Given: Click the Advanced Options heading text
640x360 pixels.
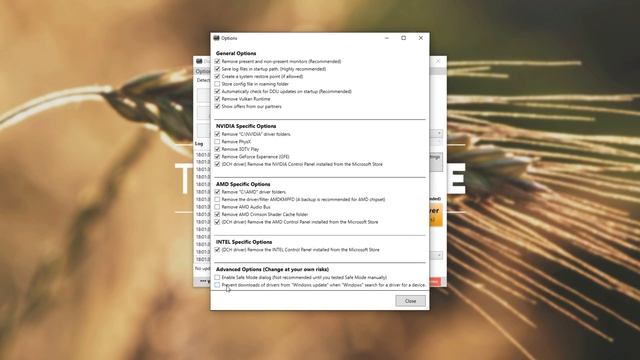Looking at the screenshot, I should tap(272, 269).
